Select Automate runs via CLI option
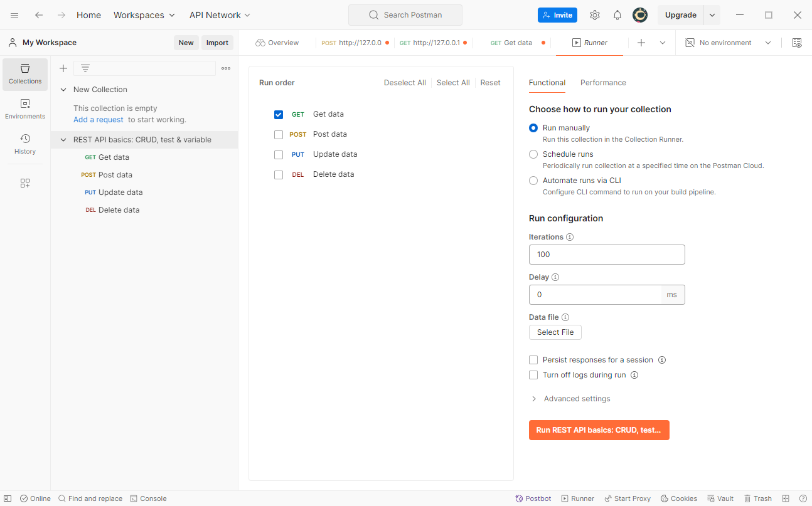Image resolution: width=812 pixels, height=506 pixels. pos(533,181)
